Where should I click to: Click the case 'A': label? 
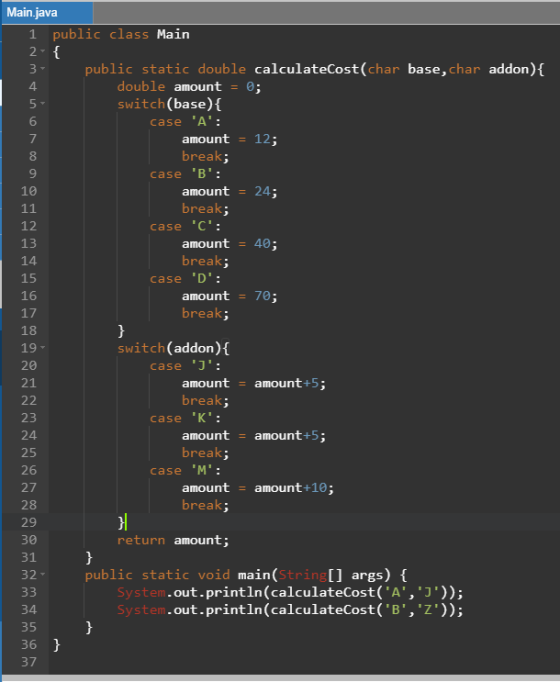point(185,121)
